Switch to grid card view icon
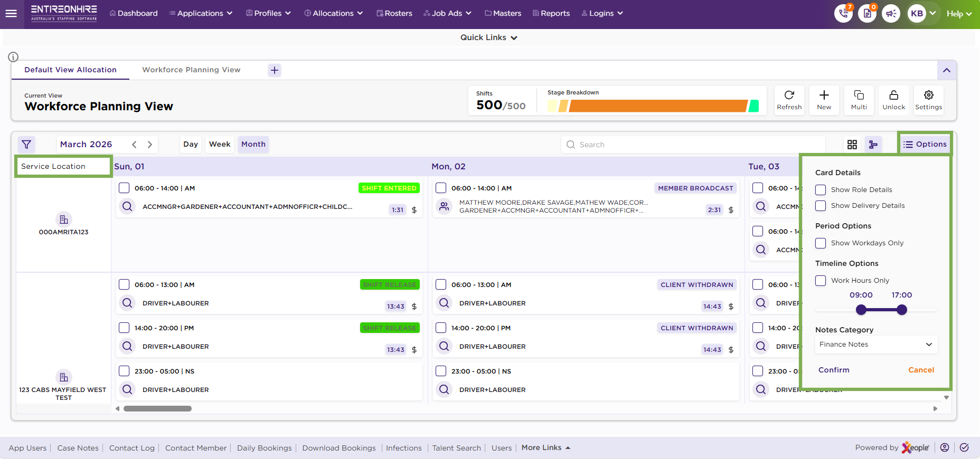This screenshot has height=459, width=980. [852, 145]
